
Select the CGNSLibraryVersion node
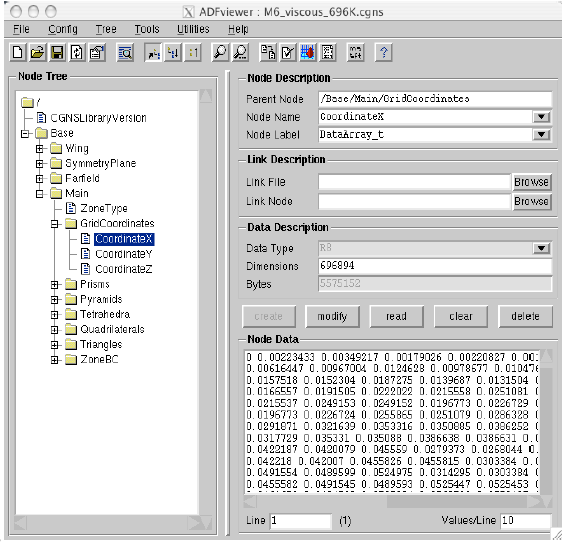coord(98,118)
